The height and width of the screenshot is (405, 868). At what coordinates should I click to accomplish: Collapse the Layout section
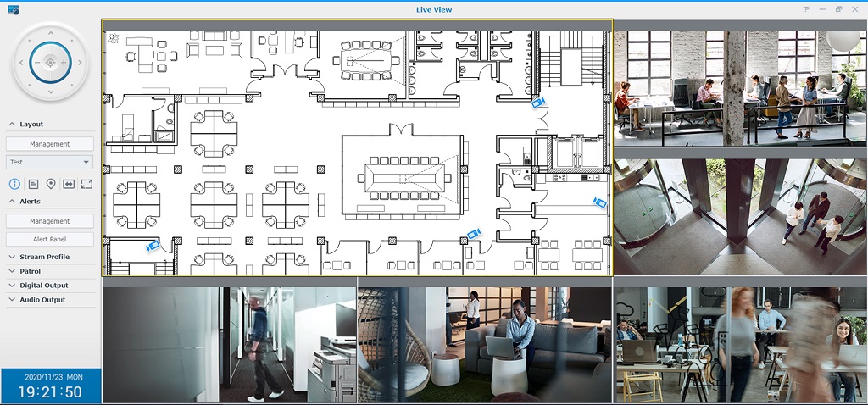click(12, 124)
